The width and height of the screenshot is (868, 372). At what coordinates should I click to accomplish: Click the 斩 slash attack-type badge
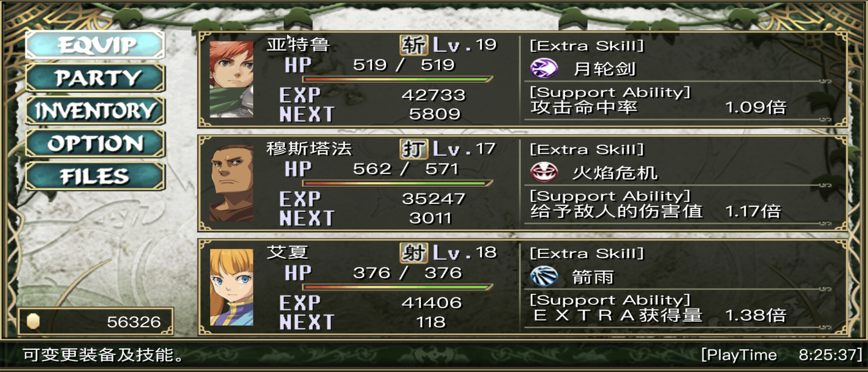tap(414, 45)
